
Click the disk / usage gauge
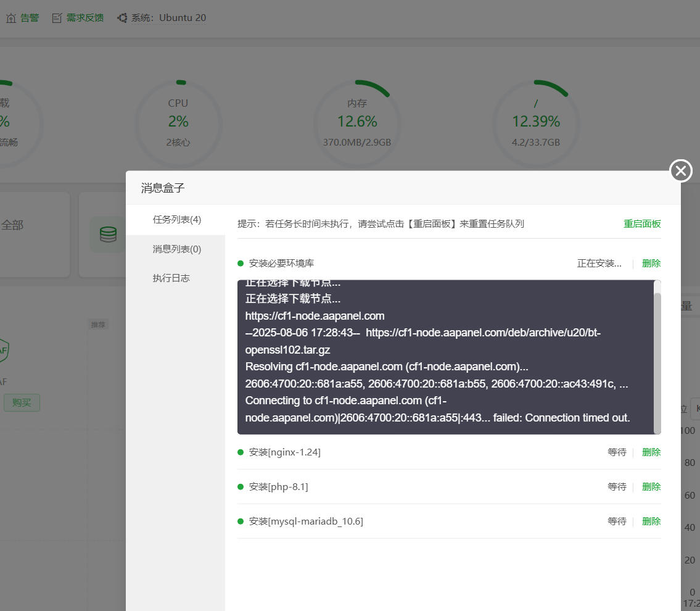point(536,123)
